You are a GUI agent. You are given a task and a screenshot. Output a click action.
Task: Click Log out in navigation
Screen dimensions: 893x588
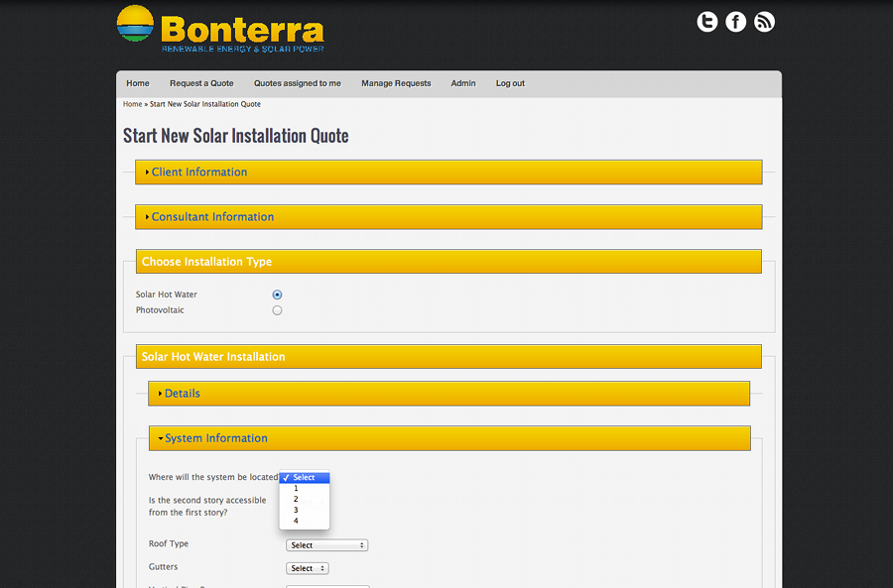pyautogui.click(x=510, y=83)
